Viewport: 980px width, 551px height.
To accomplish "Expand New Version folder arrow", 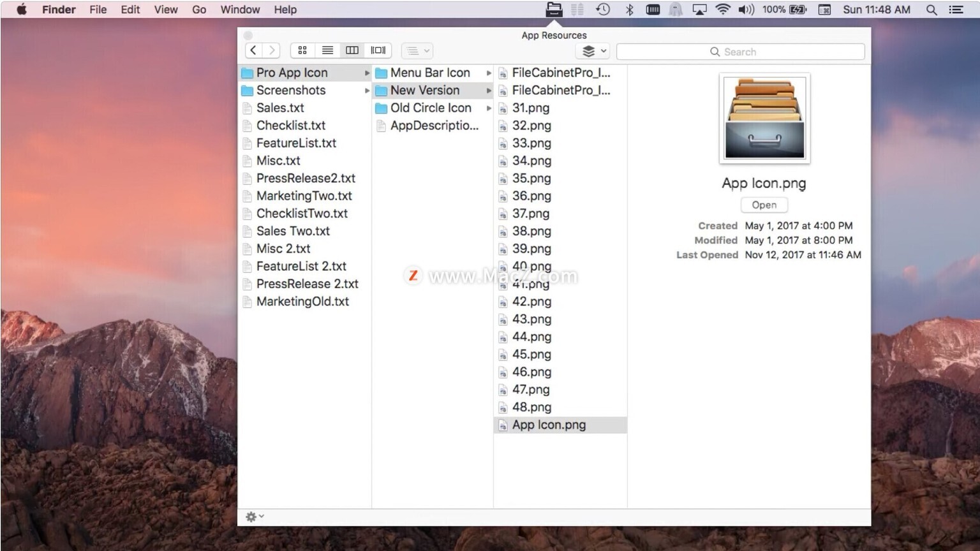I will [x=489, y=91].
